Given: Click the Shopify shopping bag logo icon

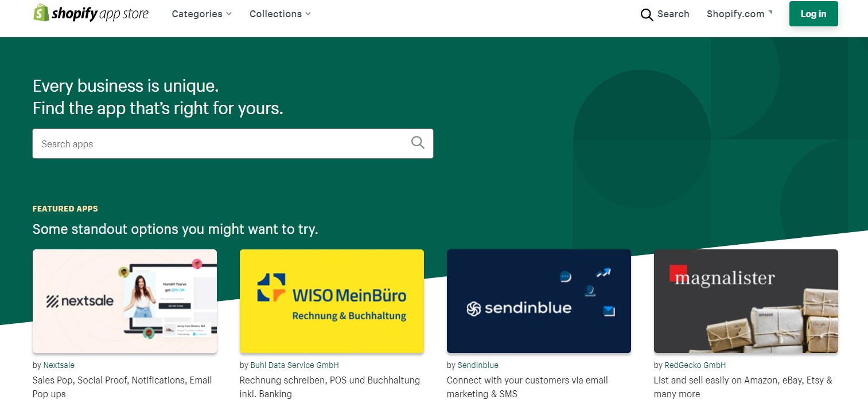Looking at the screenshot, I should [41, 13].
